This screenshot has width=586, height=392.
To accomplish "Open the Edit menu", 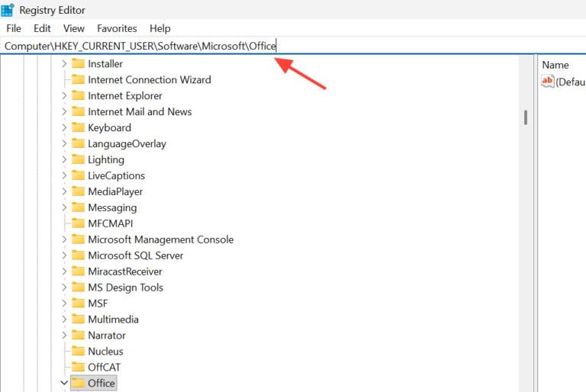I will (42, 29).
